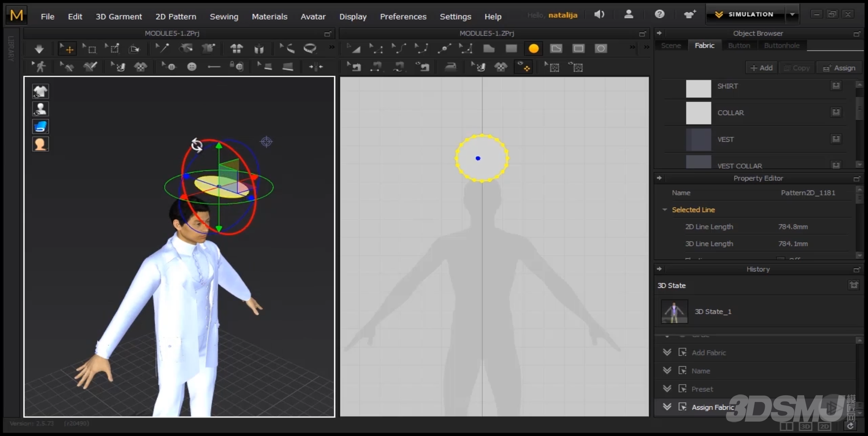The image size is (868, 436).
Task: Select the SHIRT fabric swatch
Action: pos(698,88)
